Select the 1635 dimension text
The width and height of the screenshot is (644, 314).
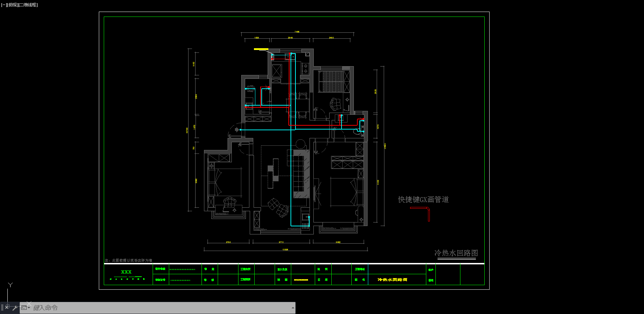coord(256,38)
